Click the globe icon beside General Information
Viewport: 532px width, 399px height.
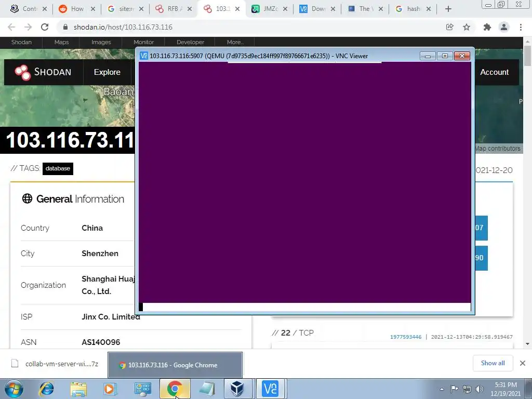(x=27, y=198)
